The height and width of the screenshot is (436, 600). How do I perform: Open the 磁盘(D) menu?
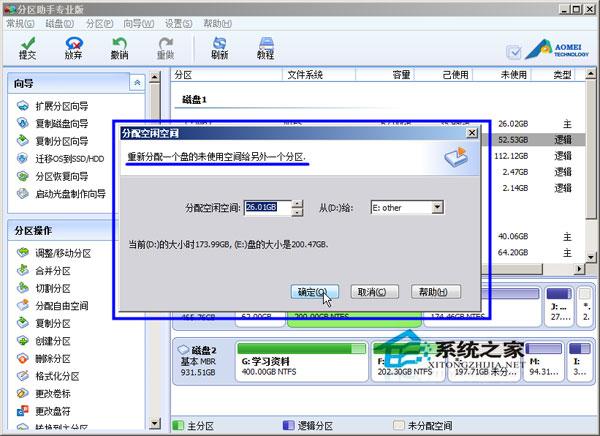tap(59, 24)
